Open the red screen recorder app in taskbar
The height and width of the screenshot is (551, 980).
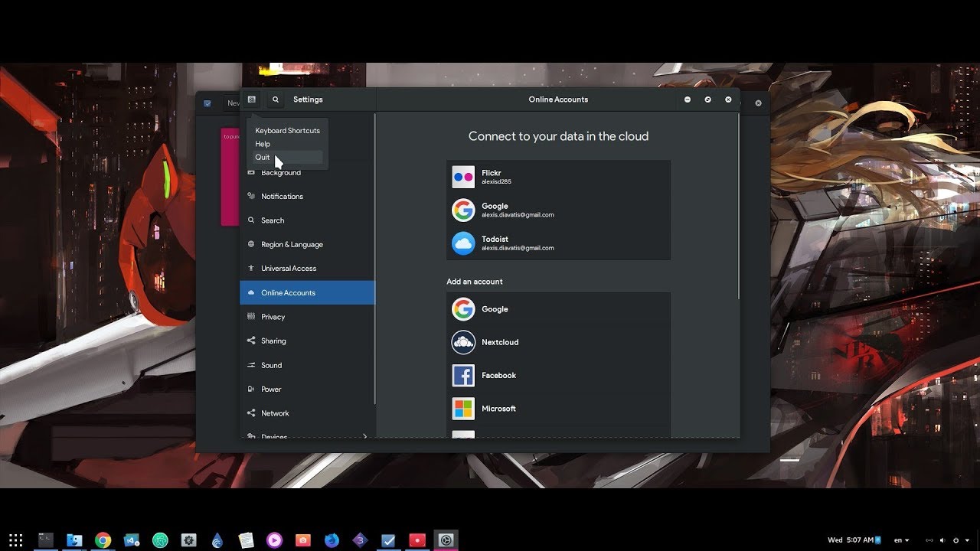[x=417, y=540]
